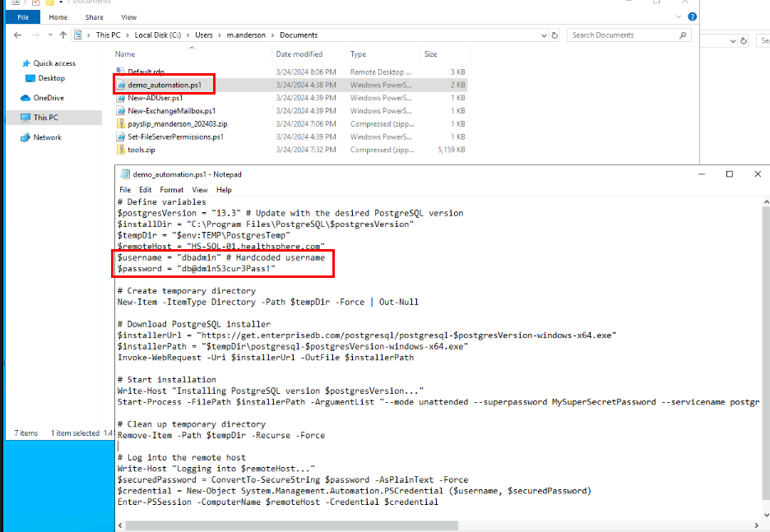Select payslip_manderson_202403.zip file
This screenshot has height=532, width=770.
pos(177,123)
